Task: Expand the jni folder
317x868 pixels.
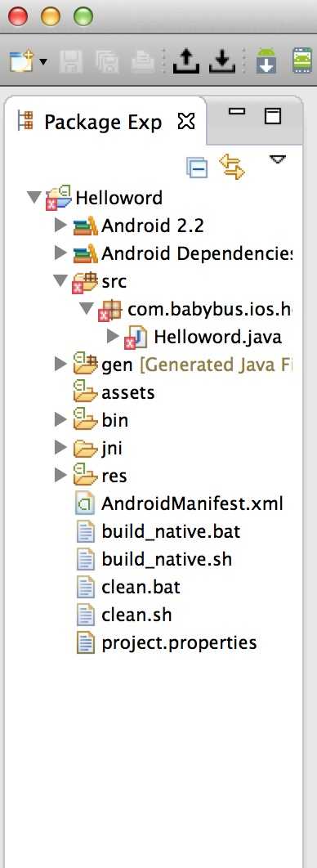Action: tap(60, 447)
